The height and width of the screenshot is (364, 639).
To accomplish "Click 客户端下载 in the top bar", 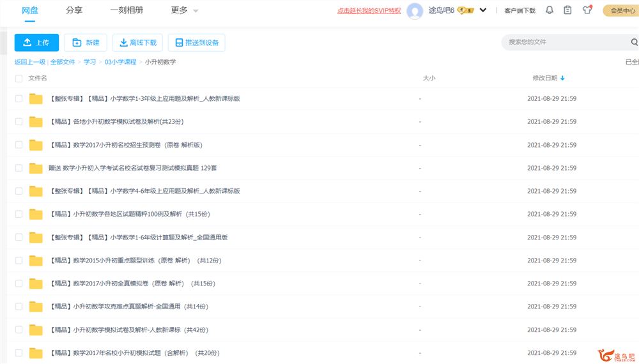I will click(x=520, y=11).
